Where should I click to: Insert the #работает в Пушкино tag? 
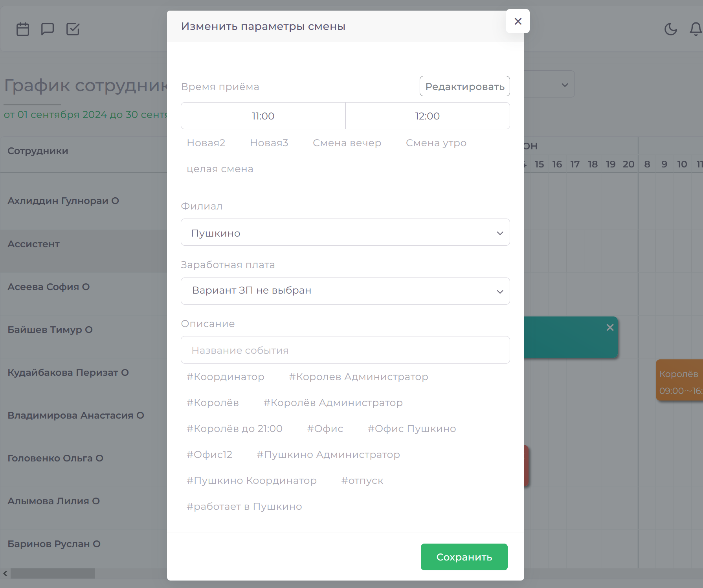(244, 506)
